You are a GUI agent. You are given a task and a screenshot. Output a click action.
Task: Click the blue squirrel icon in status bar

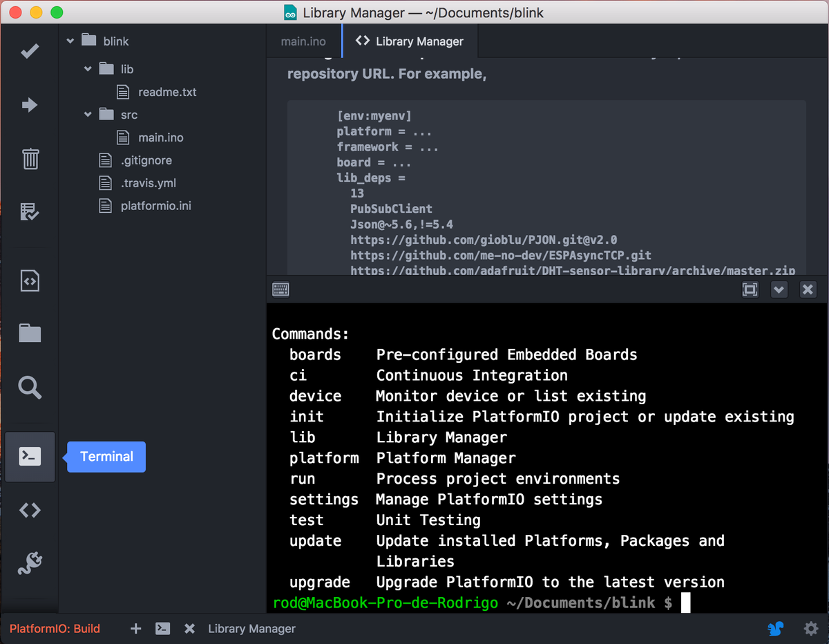tap(776, 629)
